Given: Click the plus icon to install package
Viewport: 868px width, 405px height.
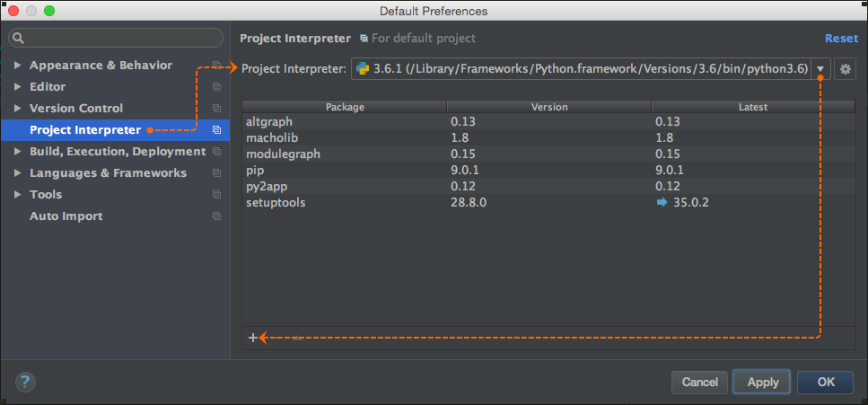Looking at the screenshot, I should point(253,338).
